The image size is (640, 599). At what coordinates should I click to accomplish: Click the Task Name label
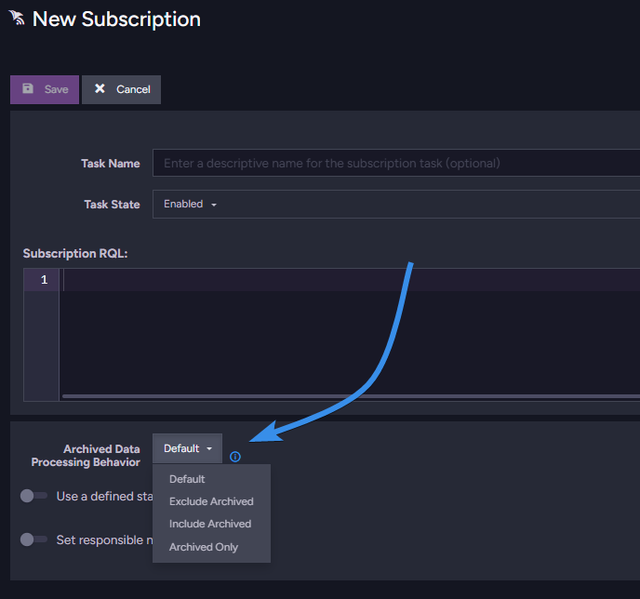[x=110, y=163]
